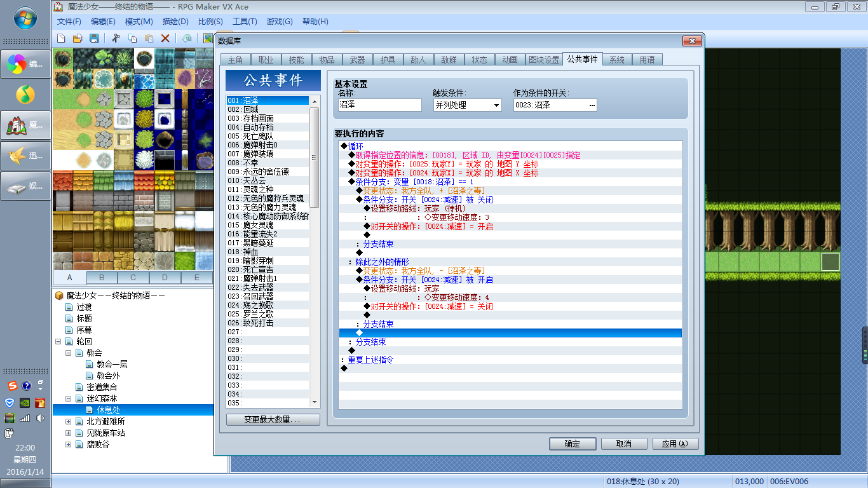Click the 变更最大数量... button
This screenshot has height=488, width=868.
point(273,420)
